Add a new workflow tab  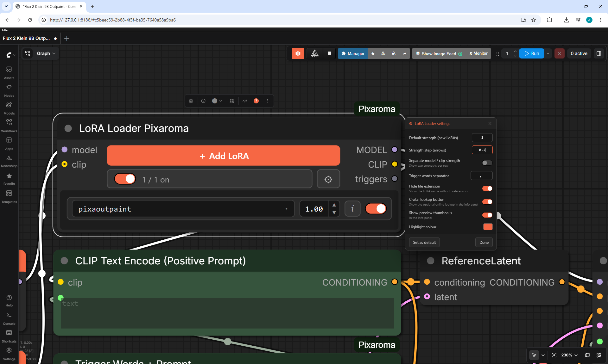66,38
